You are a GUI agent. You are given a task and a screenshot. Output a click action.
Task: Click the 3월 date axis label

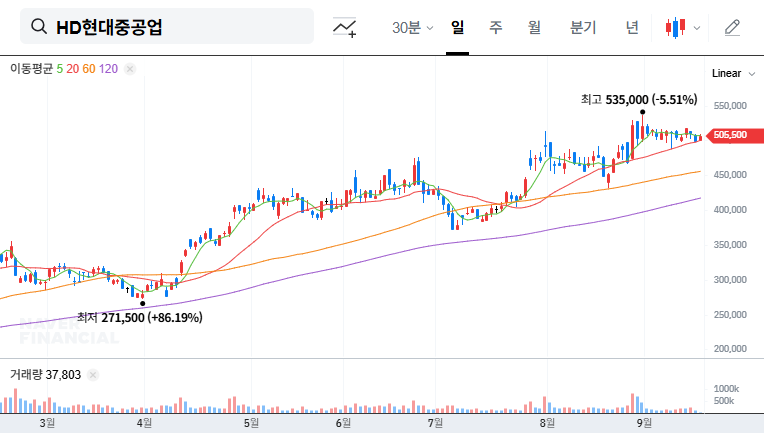coord(47,423)
